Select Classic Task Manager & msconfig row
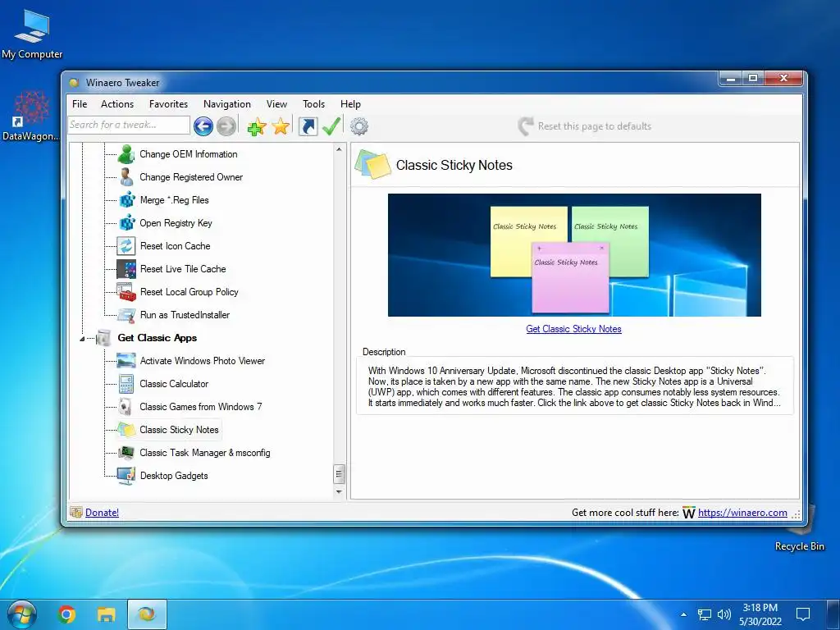The width and height of the screenshot is (840, 630). pos(204,453)
